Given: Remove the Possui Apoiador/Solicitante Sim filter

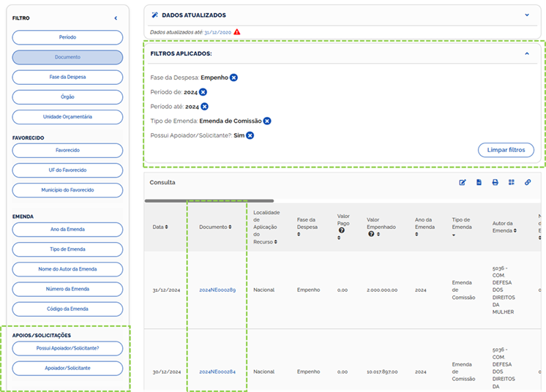Looking at the screenshot, I should 250,135.
